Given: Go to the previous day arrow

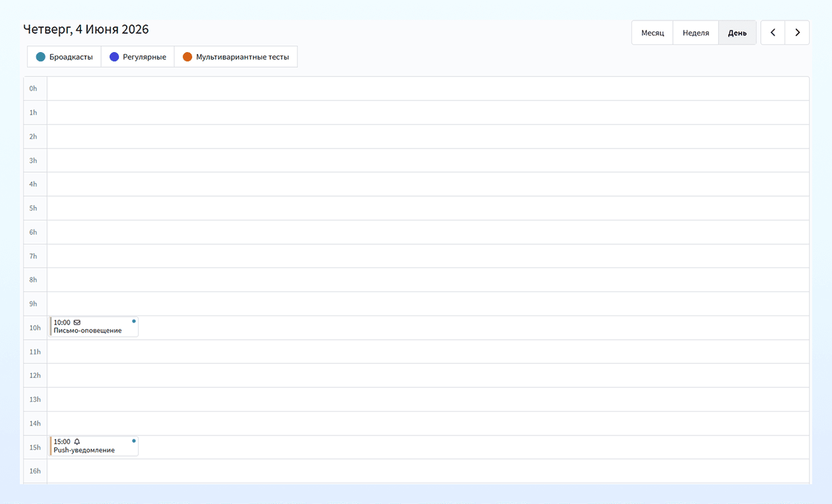Looking at the screenshot, I should (773, 32).
